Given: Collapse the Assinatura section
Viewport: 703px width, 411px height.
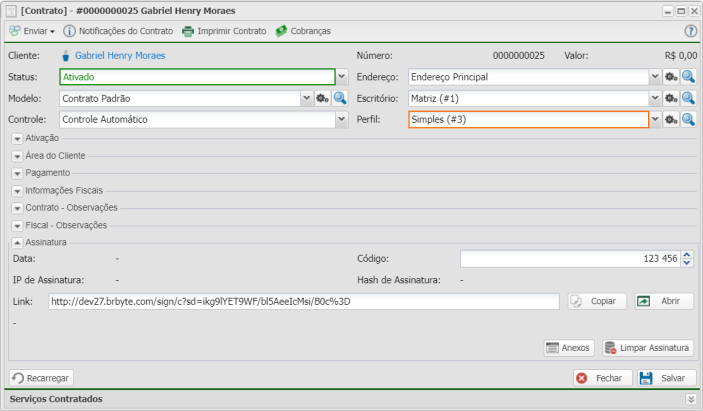Looking at the screenshot, I should click(x=18, y=242).
